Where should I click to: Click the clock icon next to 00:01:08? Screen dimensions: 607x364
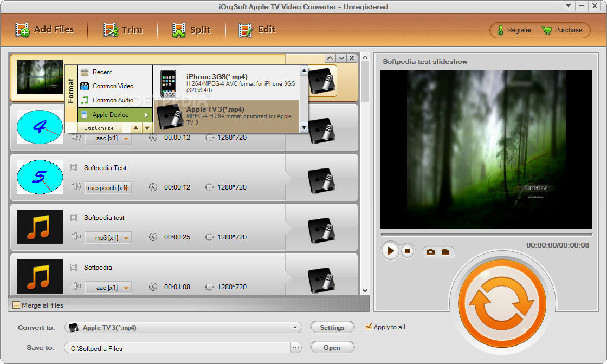pyautogui.click(x=153, y=287)
